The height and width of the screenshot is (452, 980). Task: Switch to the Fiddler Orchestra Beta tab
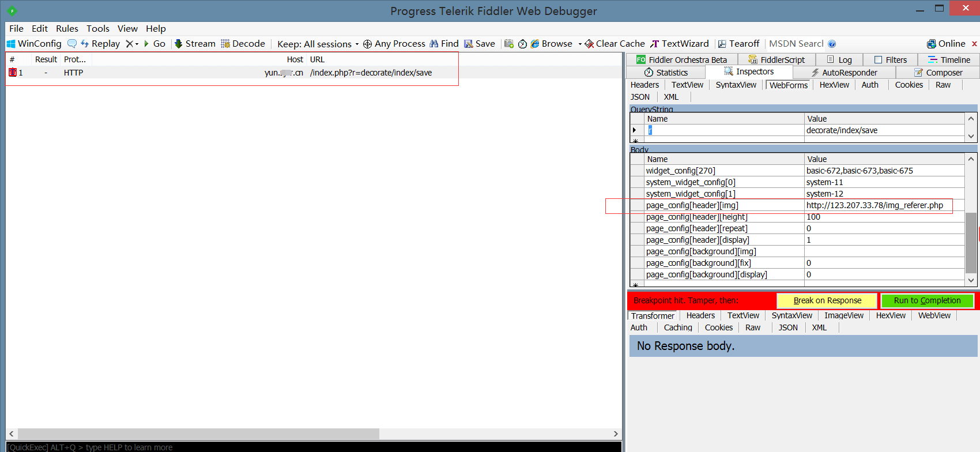coord(682,60)
